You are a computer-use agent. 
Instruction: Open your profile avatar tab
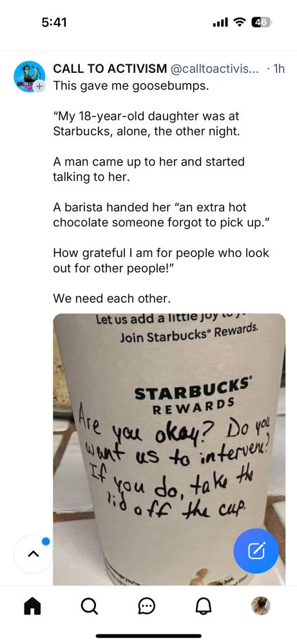coord(260,605)
